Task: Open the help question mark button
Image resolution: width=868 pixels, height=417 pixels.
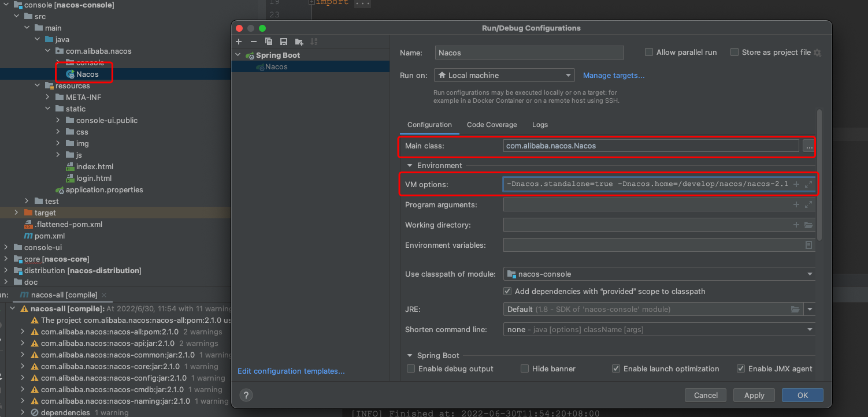Action: coord(246,395)
